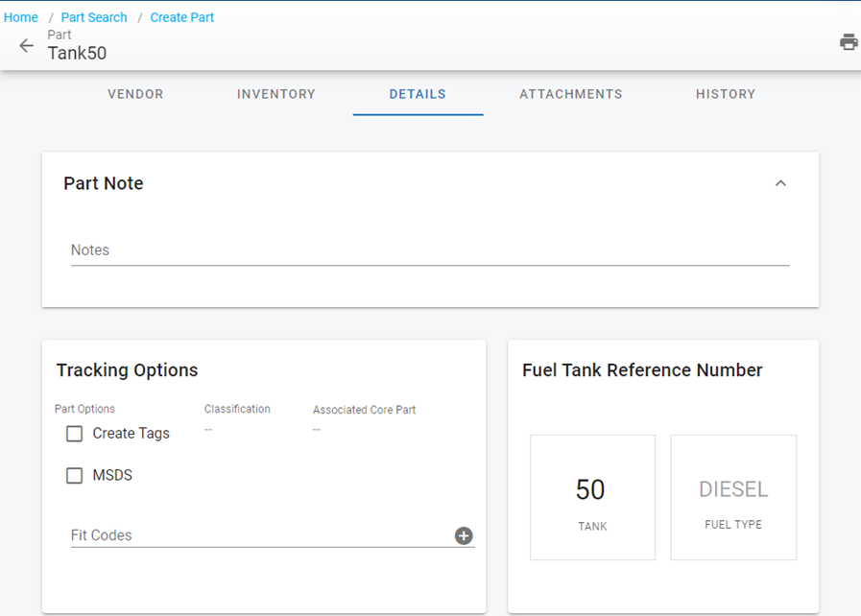Collapse the Part Note section
861x616 pixels.
click(780, 183)
